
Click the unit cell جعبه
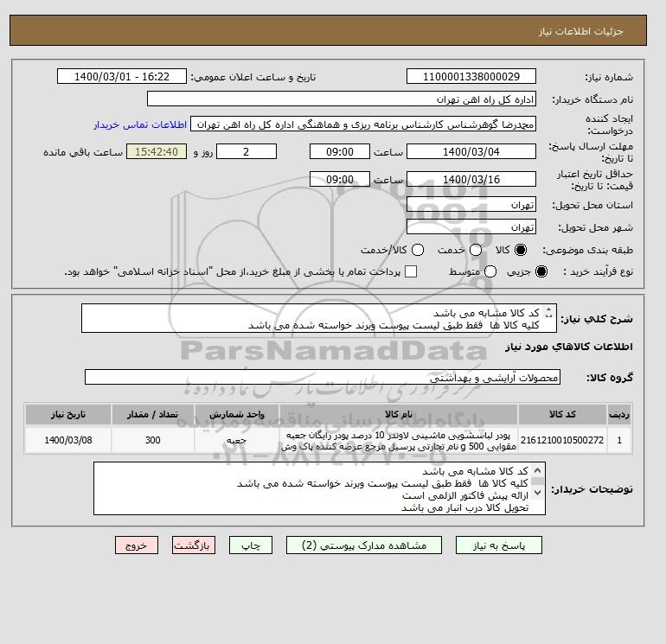pyautogui.click(x=237, y=440)
